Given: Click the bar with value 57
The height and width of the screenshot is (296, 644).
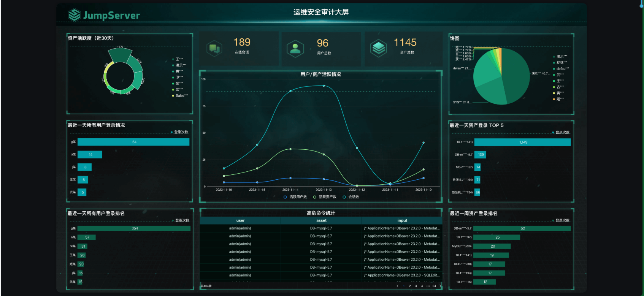Looking at the screenshot, I should 87,237.
